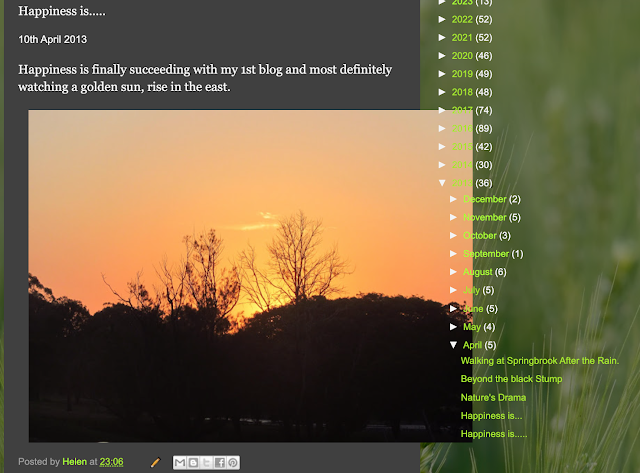640x473 pixels.
Task: Open the 23:06 post permalink
Action: (x=111, y=462)
